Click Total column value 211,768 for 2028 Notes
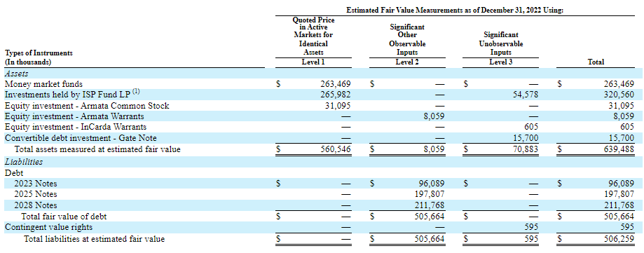This screenshot has height=253, width=644. click(619, 205)
